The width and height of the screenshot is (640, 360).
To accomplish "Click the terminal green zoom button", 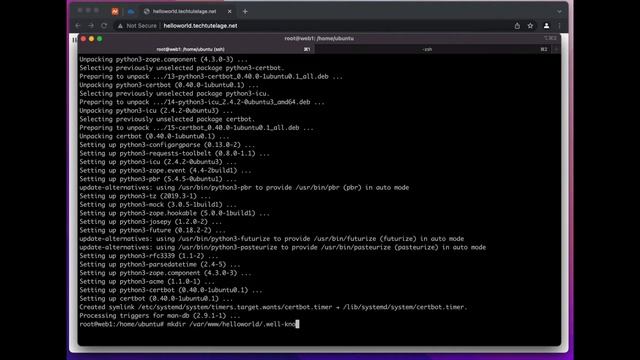I will (x=100, y=39).
